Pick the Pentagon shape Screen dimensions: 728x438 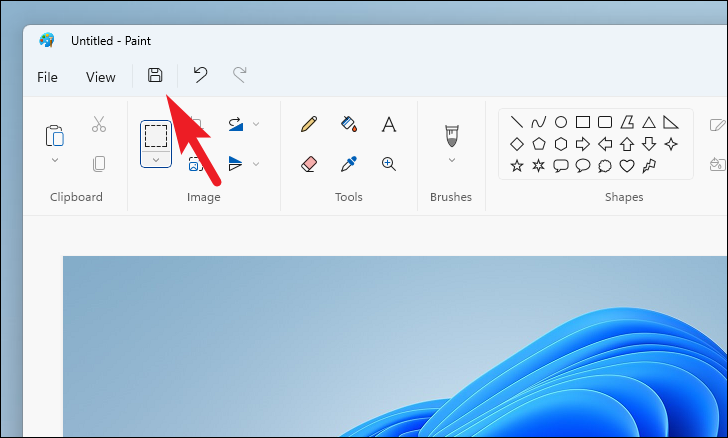pos(539,144)
